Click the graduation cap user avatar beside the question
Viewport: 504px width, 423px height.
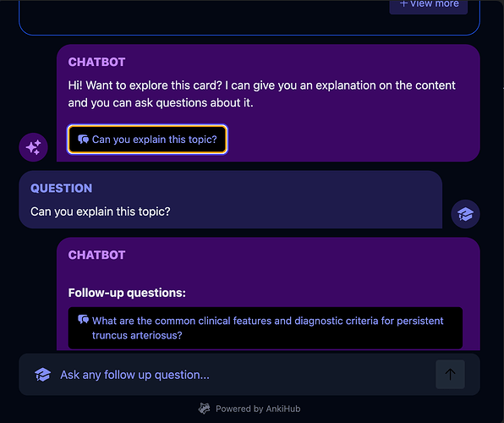(465, 214)
